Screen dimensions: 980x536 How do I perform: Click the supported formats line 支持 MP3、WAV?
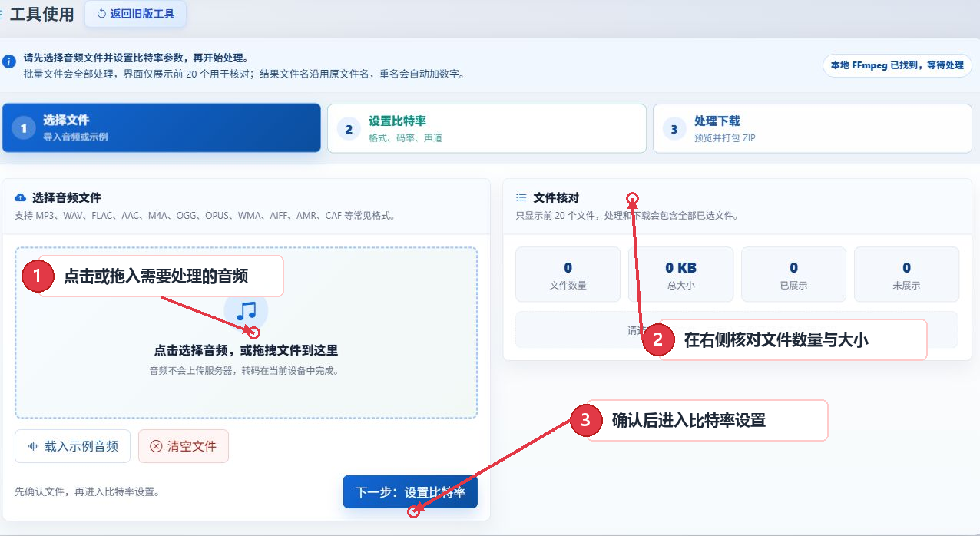coord(205,216)
